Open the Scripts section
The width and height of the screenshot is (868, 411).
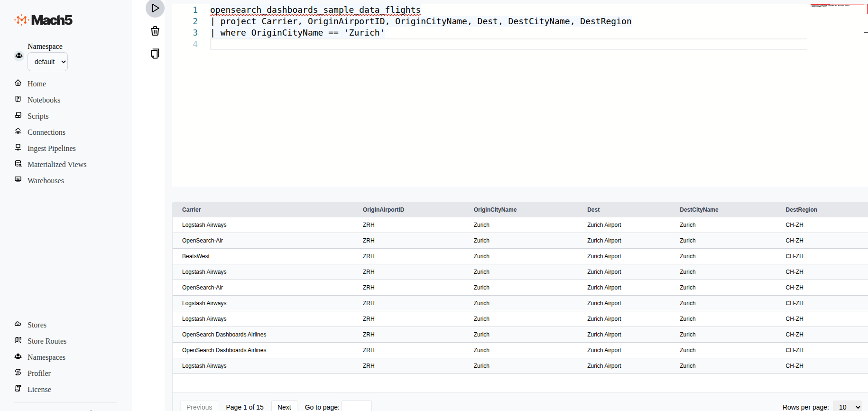pyautogui.click(x=38, y=116)
